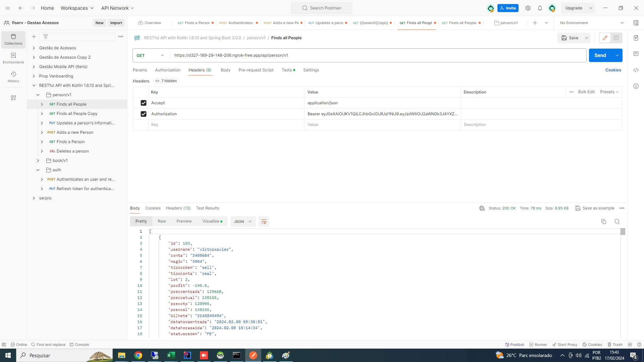Screen dimensions: 644x362
Task: Open the notifications bell
Action: click(540, 8)
